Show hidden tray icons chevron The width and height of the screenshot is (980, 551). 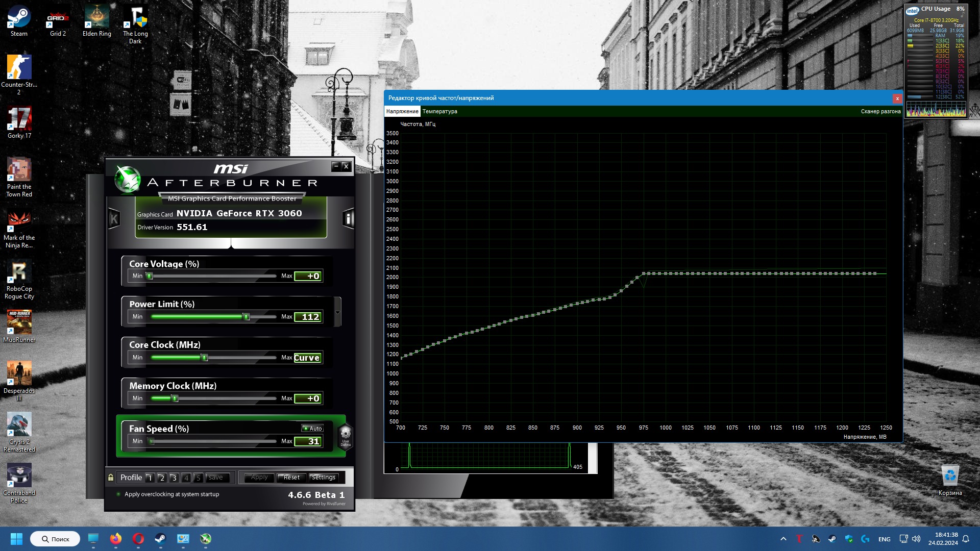point(783,539)
